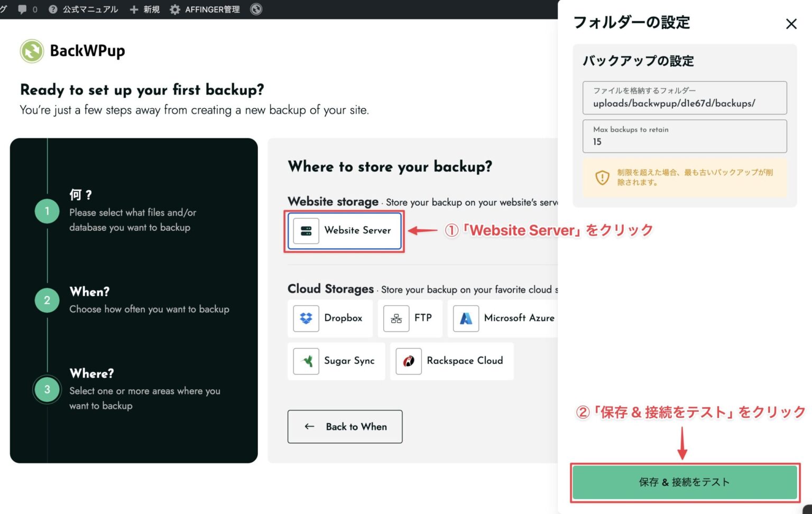Click the globe icon in admin bar
The width and height of the screenshot is (812, 514).
coord(256,9)
